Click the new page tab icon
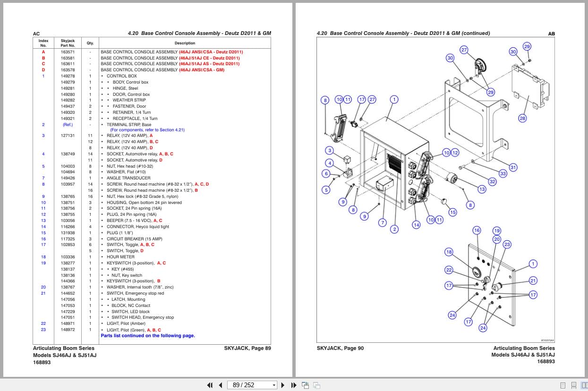The image size is (588, 391). [x=305, y=385]
